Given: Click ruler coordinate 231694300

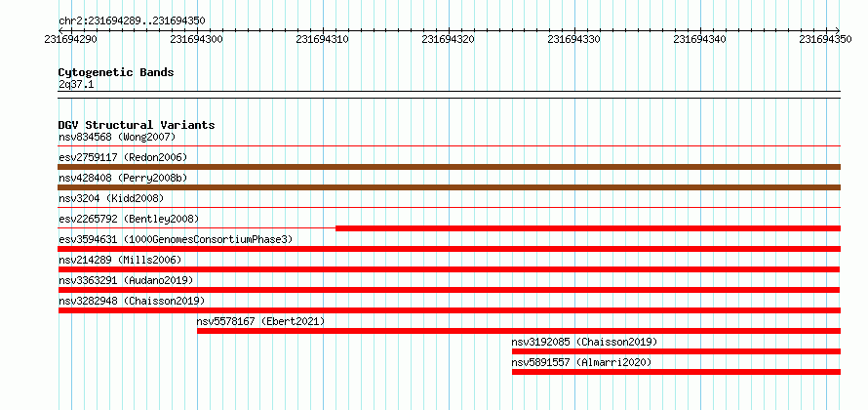Looking at the screenshot, I should click(197, 40).
